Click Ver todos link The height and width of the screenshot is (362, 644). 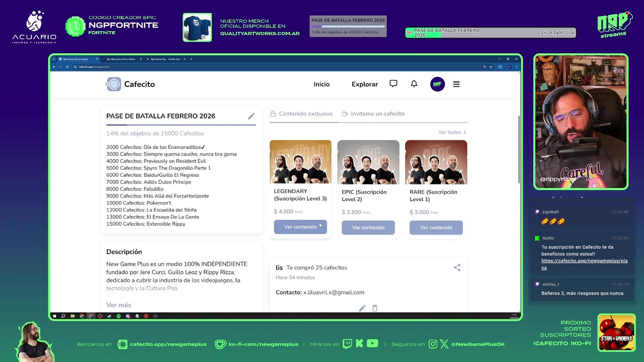(x=450, y=132)
